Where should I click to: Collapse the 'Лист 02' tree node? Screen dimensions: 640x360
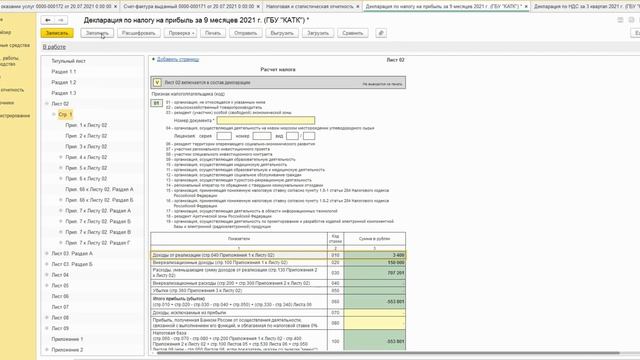point(47,104)
